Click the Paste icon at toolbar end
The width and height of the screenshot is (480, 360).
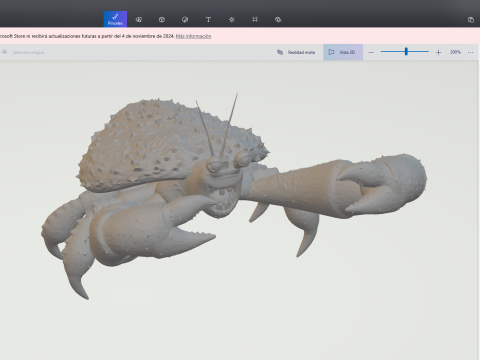click(471, 20)
